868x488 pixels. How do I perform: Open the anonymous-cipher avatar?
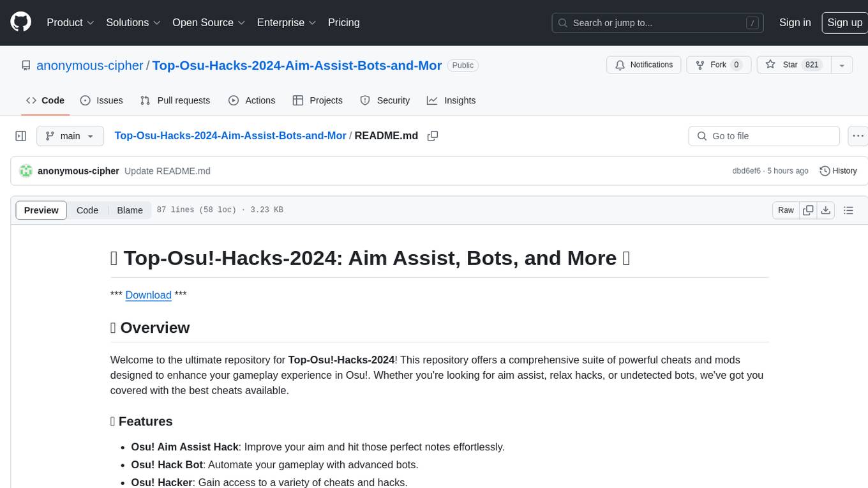(26, 171)
